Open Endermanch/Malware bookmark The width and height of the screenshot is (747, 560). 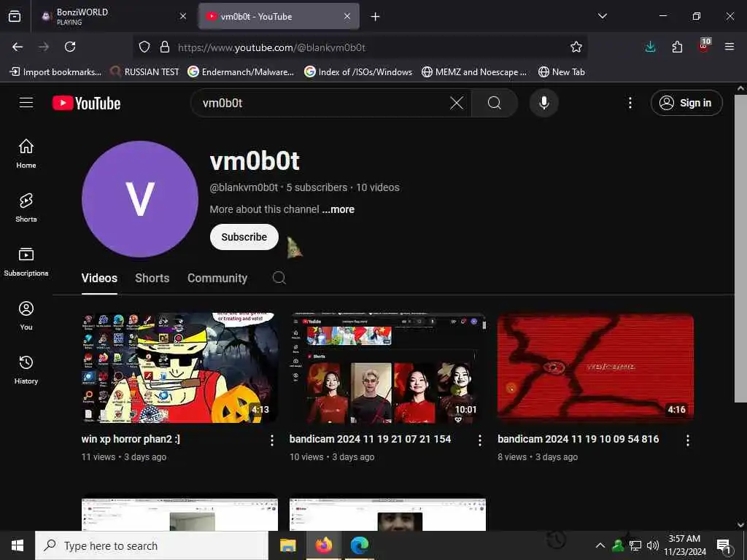(x=241, y=72)
